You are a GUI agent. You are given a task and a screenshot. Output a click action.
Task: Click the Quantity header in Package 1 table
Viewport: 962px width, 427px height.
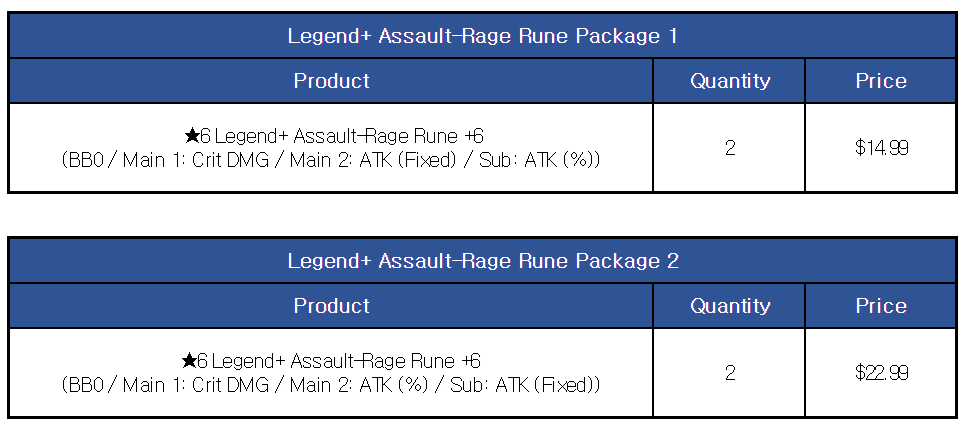730,81
